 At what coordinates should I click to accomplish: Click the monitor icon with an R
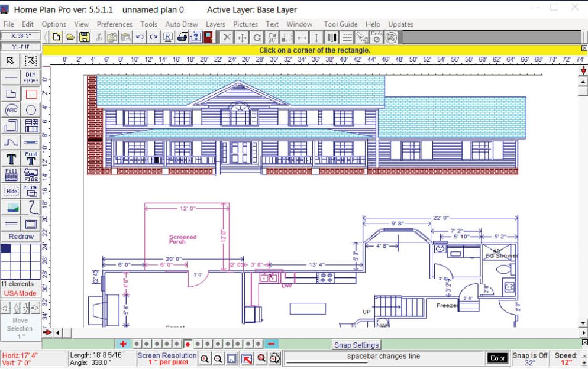pyautogui.click(x=168, y=37)
